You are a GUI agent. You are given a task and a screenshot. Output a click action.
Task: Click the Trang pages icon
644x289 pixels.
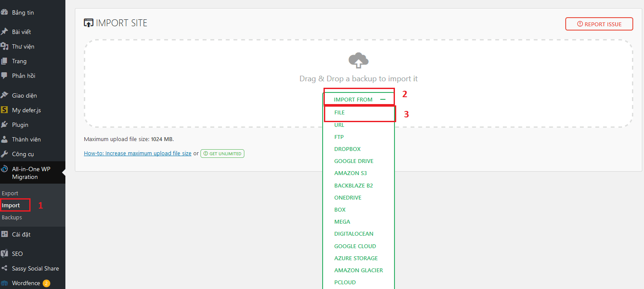pyautogui.click(x=4, y=61)
